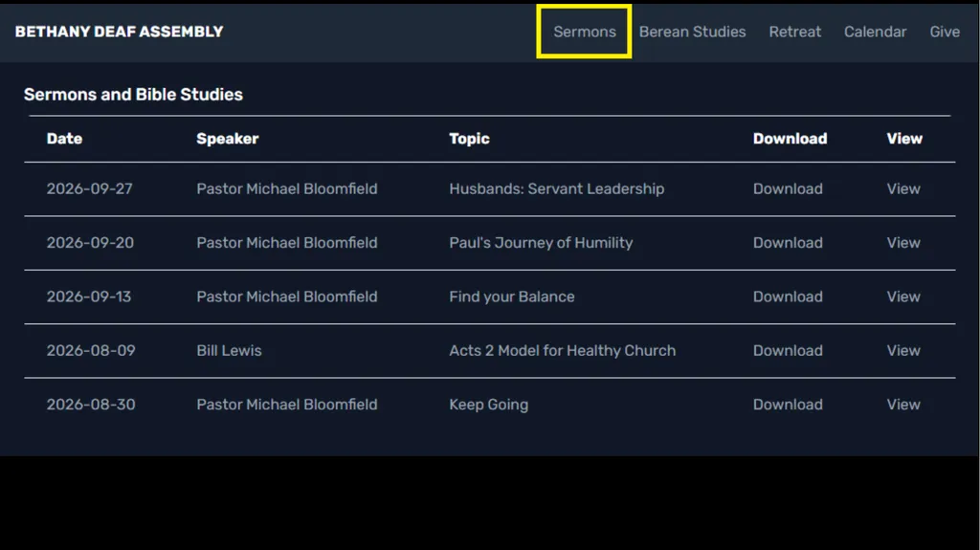The image size is (980, 550).
Task: Click speaker in the 2026-09-20 row
Action: coord(287,243)
